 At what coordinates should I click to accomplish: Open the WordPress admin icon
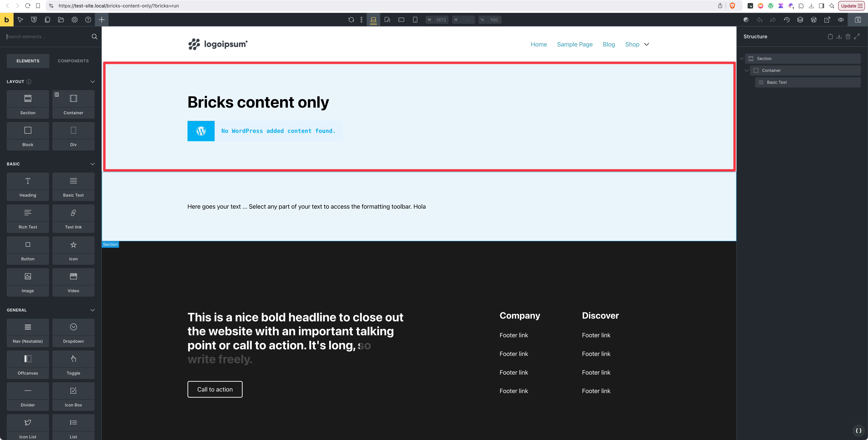(814, 19)
